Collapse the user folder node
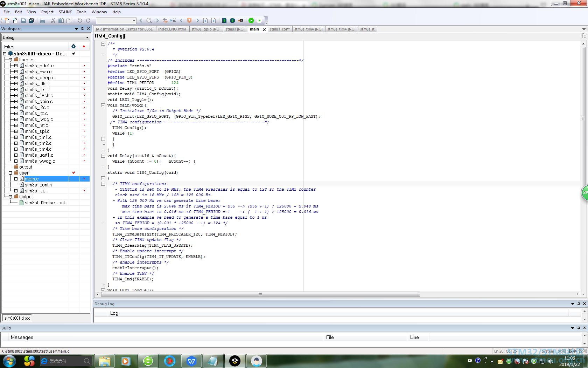Image resolution: width=588 pixels, height=368 pixels. [10, 173]
